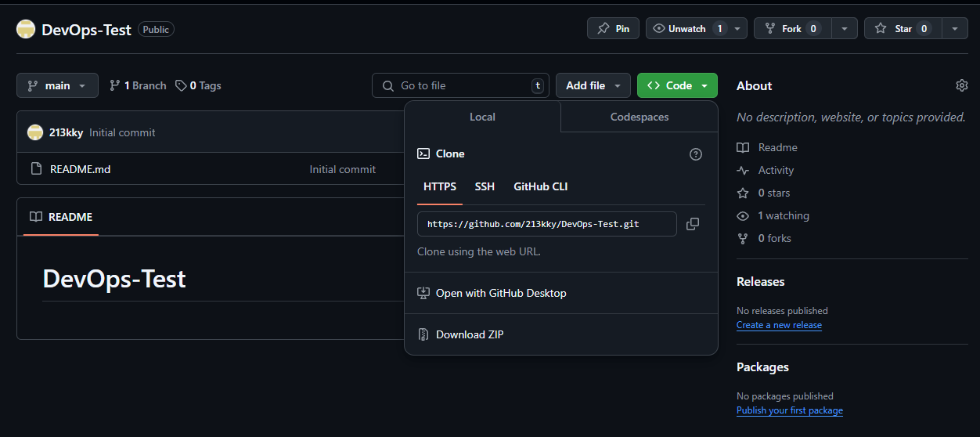Click the 213kky commit author avatar
This screenshot has width=980, height=437.
pos(35,132)
